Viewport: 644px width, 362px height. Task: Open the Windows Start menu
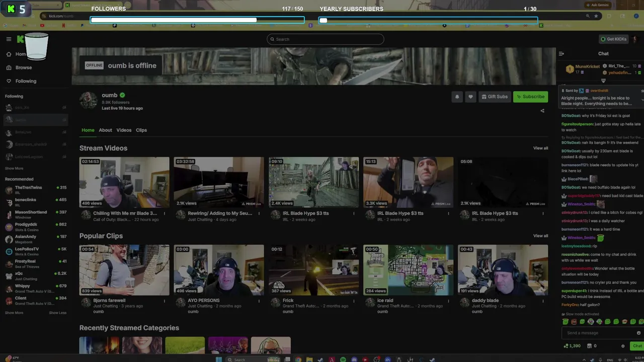[219, 359]
